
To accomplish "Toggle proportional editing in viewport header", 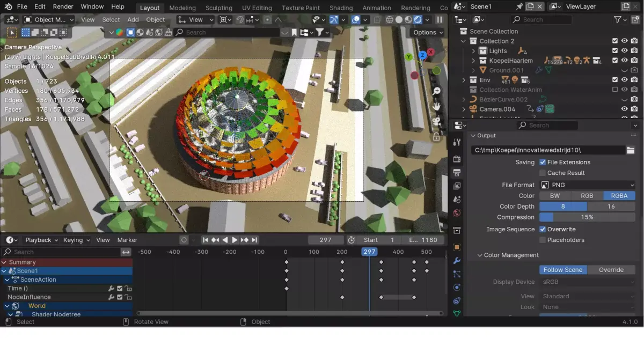I will (x=267, y=20).
